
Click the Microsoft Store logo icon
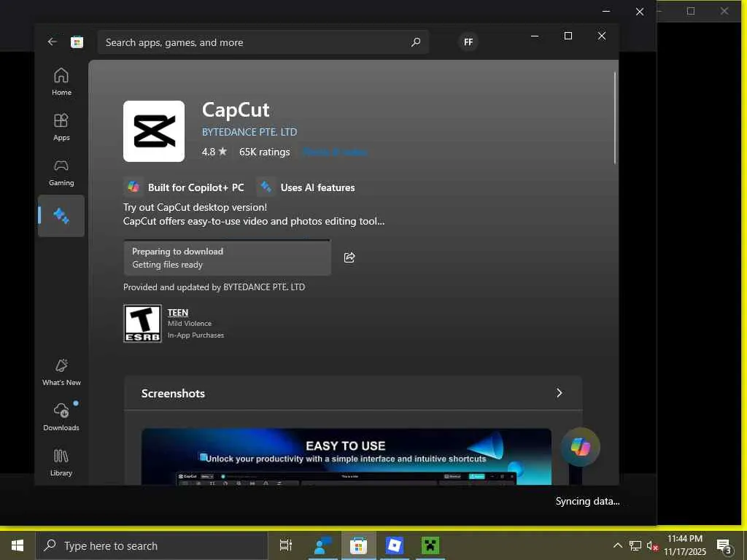77,42
